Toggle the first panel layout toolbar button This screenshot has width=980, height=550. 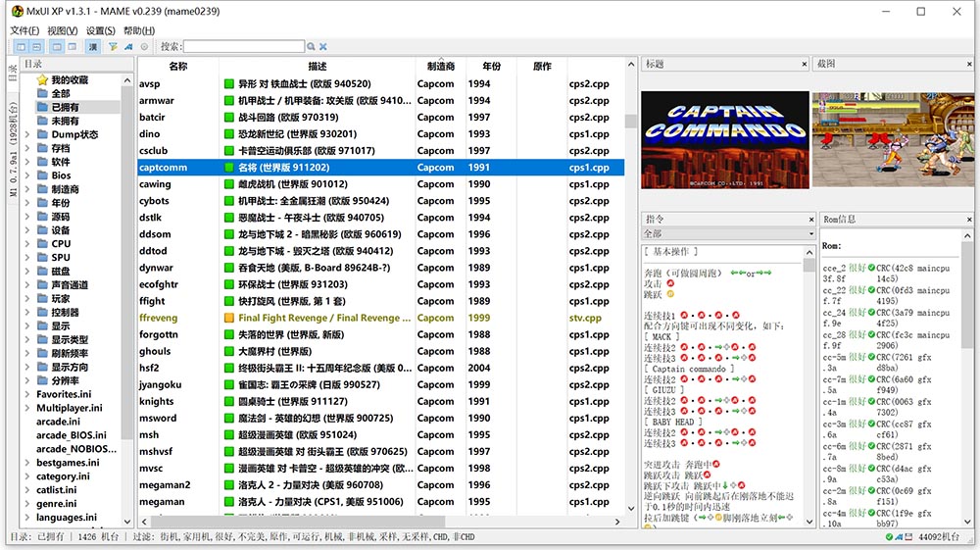point(22,47)
